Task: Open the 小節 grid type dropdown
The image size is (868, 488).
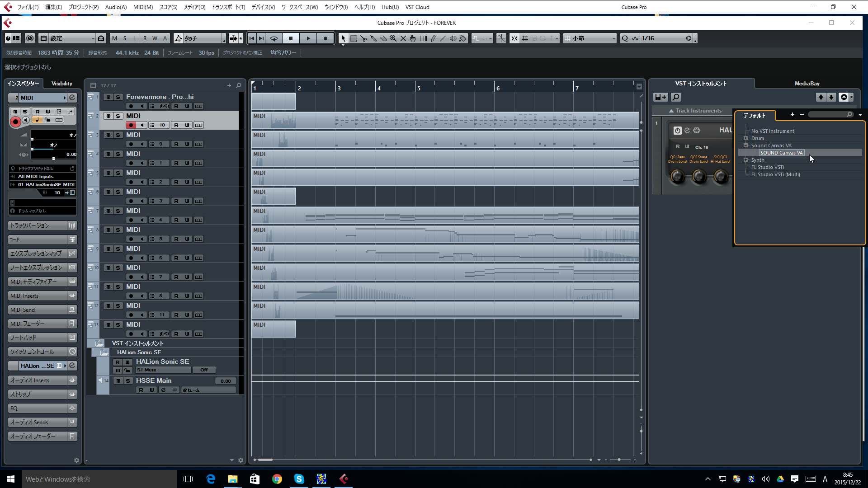Action: (x=590, y=38)
